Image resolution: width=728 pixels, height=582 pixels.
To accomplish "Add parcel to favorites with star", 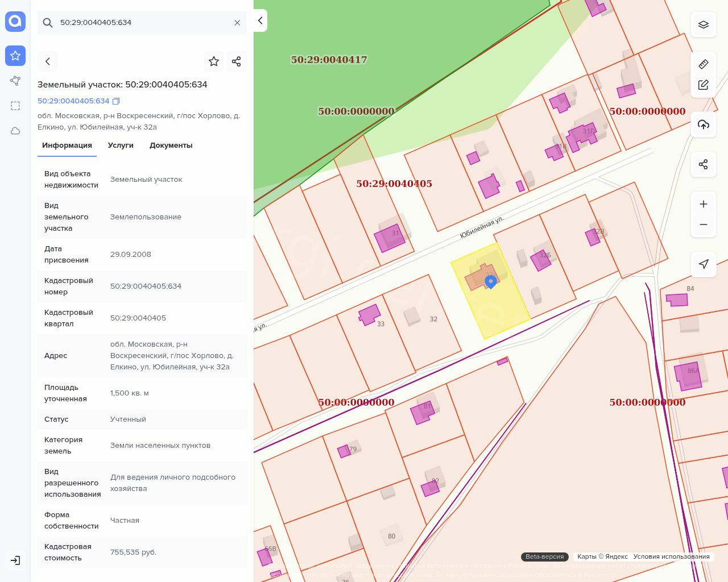I will [x=214, y=61].
